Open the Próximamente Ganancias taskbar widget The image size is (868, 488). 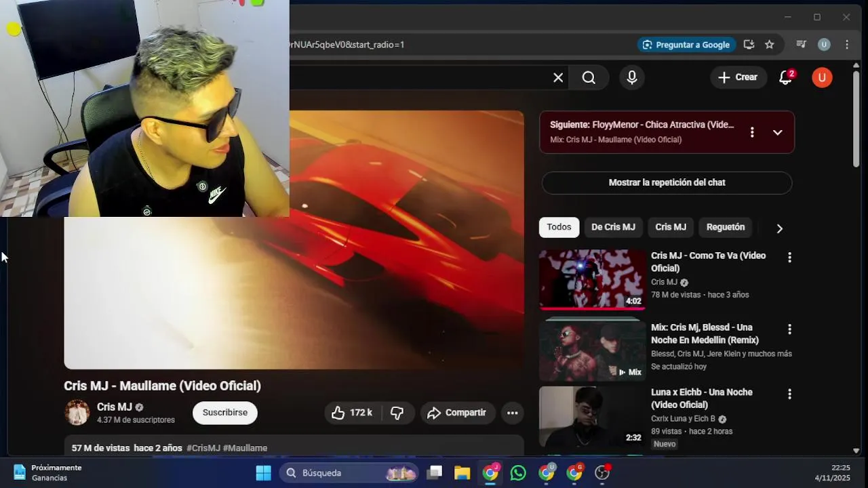(x=47, y=472)
